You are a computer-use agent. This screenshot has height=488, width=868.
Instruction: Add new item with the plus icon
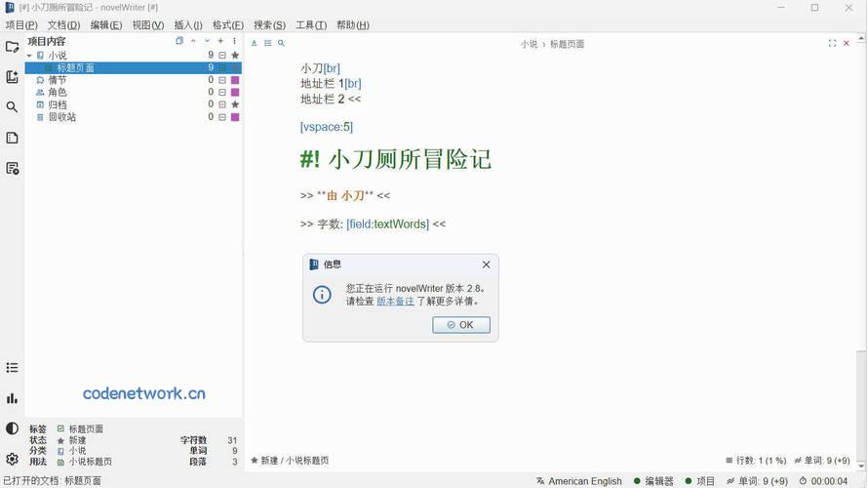click(x=220, y=41)
